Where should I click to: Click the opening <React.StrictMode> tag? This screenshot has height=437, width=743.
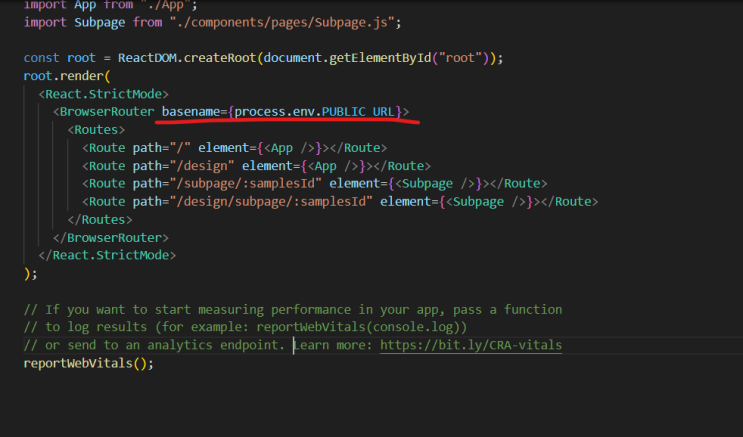click(104, 94)
